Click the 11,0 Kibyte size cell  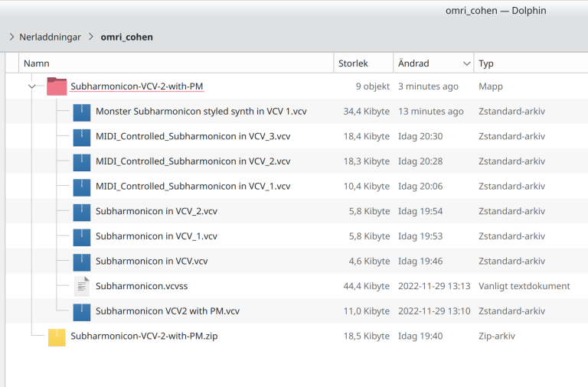click(x=367, y=311)
